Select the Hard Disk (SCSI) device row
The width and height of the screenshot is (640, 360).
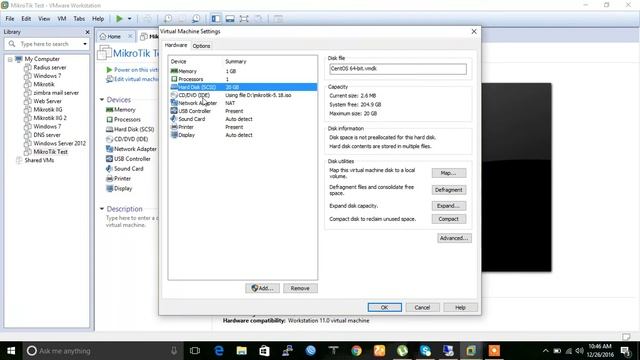pyautogui.click(x=243, y=87)
